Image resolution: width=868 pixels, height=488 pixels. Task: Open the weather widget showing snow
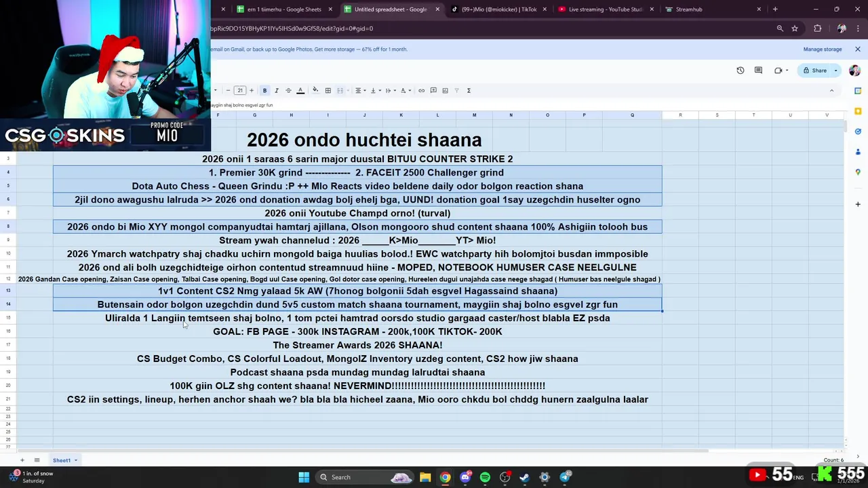(31, 477)
